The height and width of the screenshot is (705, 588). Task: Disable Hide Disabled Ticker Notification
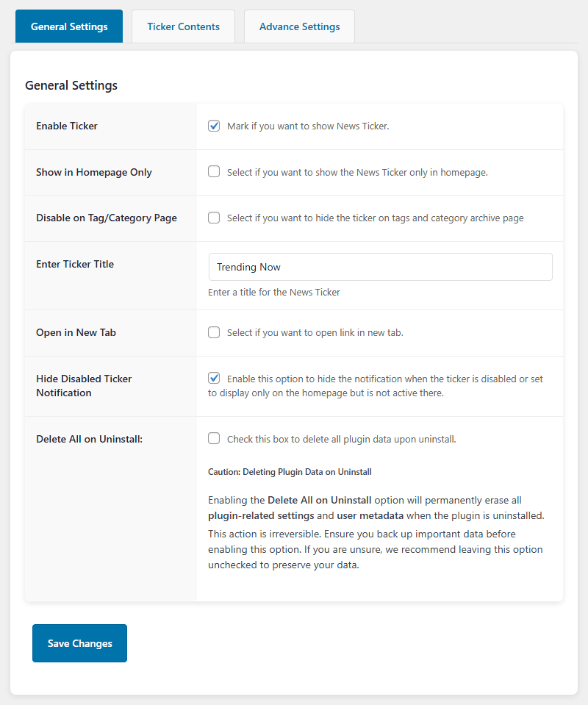point(213,378)
